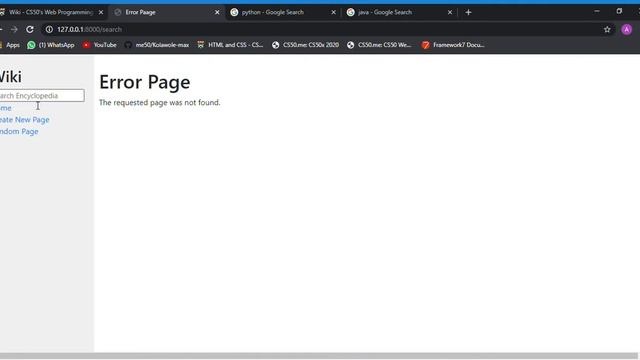Image resolution: width=640 pixels, height=360 pixels.
Task: Open the CS50.me: CS50 We... bookmark
Action: (379, 45)
